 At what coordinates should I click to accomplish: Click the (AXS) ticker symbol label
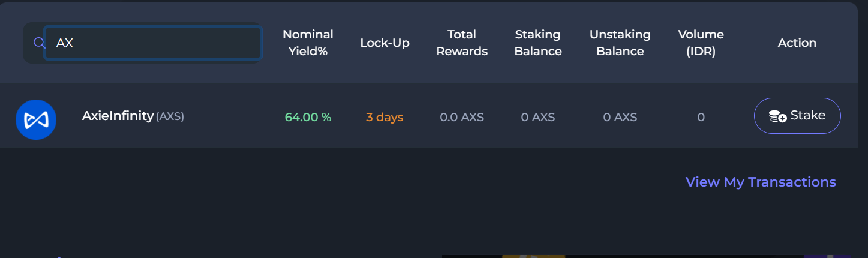[x=170, y=116]
